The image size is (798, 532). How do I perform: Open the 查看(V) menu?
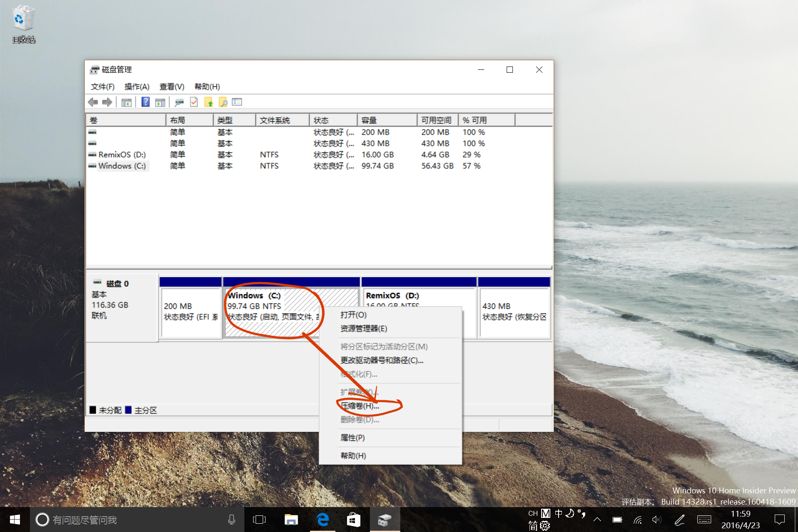point(172,86)
